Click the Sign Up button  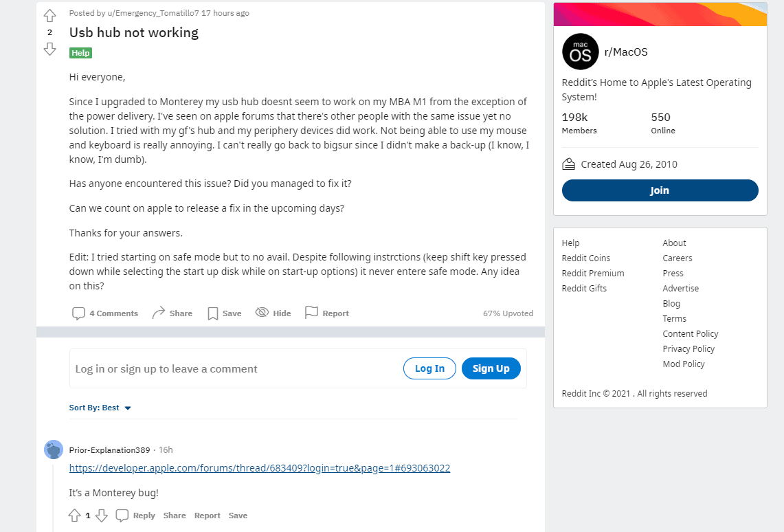click(491, 368)
